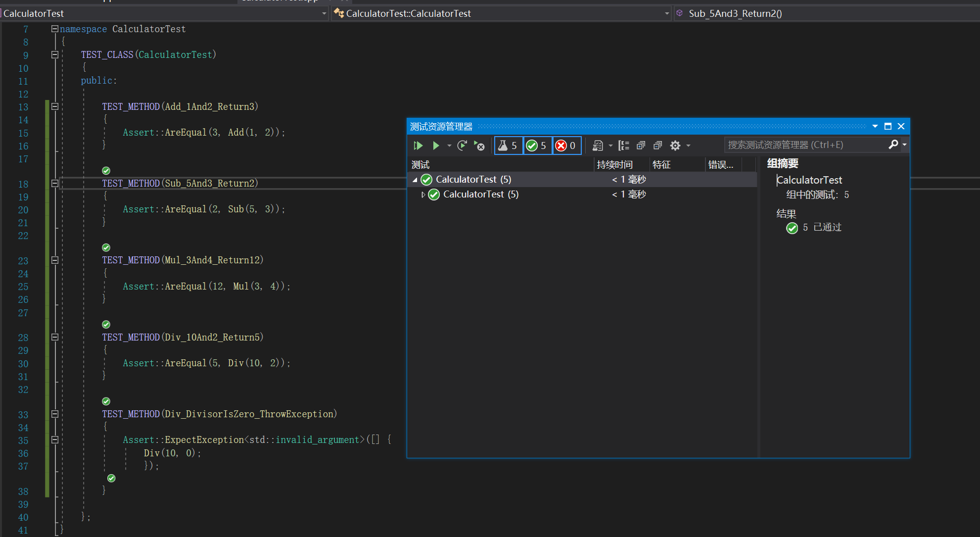Click the search magnifier icon
Screen dimensions: 980x537
click(893, 145)
